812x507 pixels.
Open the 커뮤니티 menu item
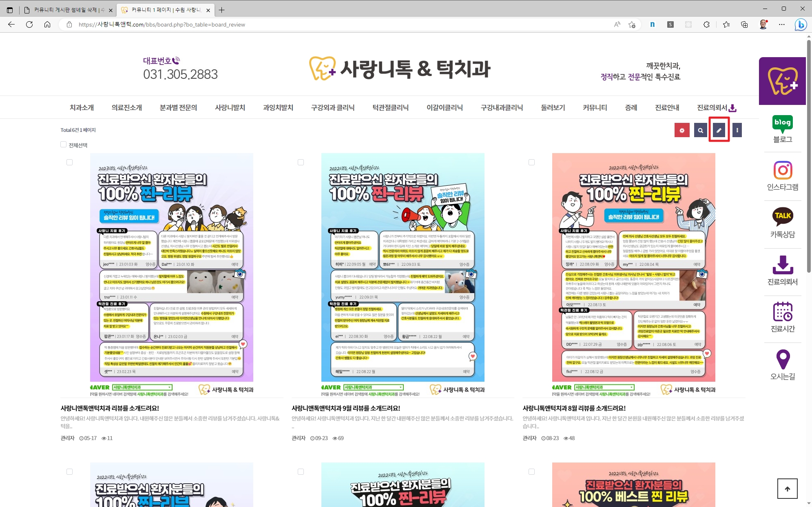click(x=595, y=108)
